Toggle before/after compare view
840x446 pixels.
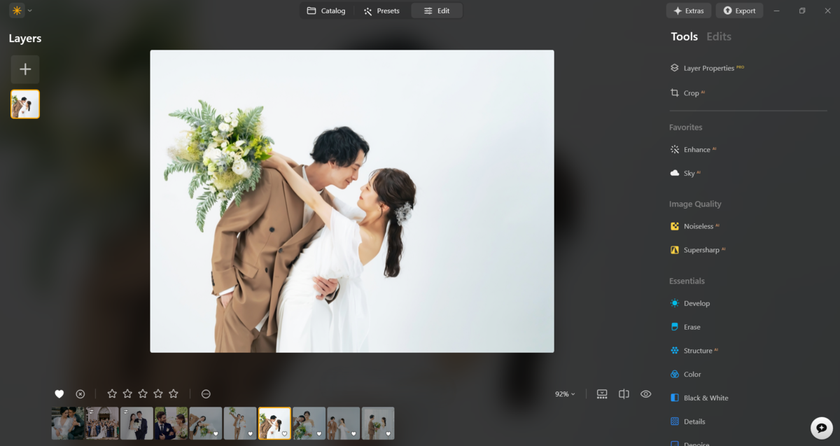624,394
